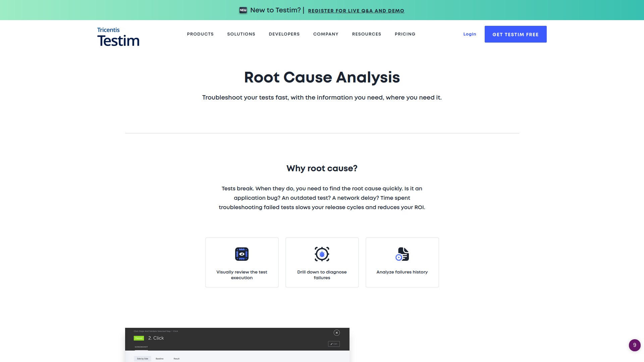Expand the Developers menu

pos(284,34)
